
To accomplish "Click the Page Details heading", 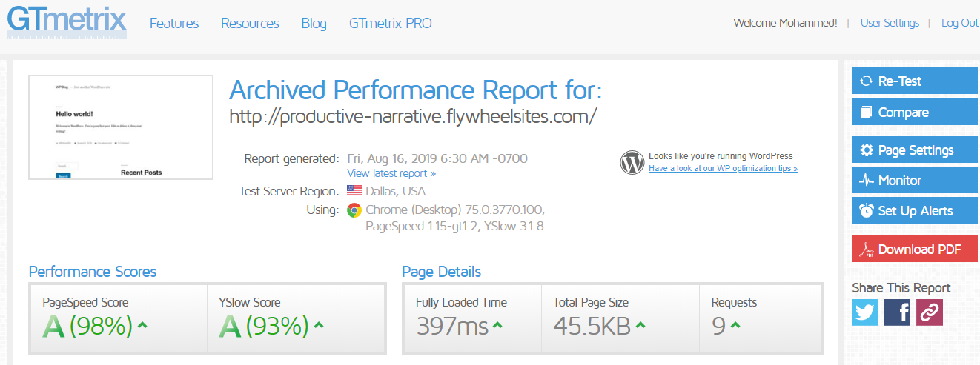I will pyautogui.click(x=442, y=272).
